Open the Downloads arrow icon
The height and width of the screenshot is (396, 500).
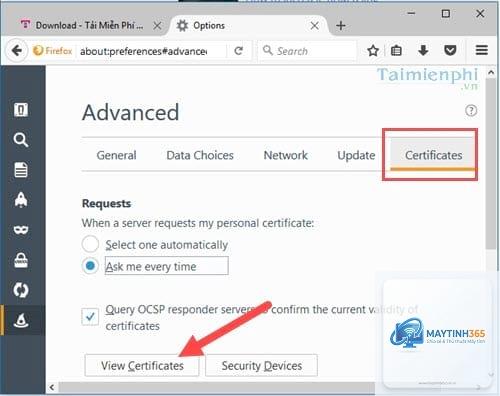tap(423, 51)
